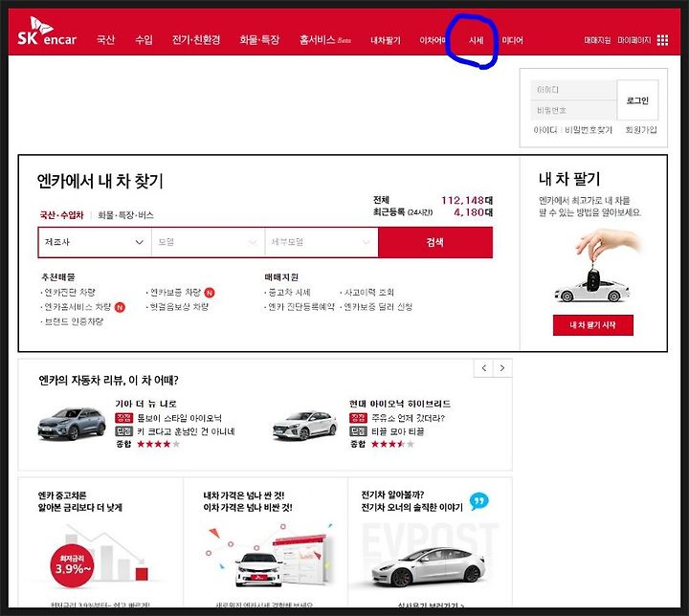The width and height of the screenshot is (689, 616).
Task: Click '주유소 언제 갔더라?' review text
Action: pyautogui.click(x=409, y=418)
